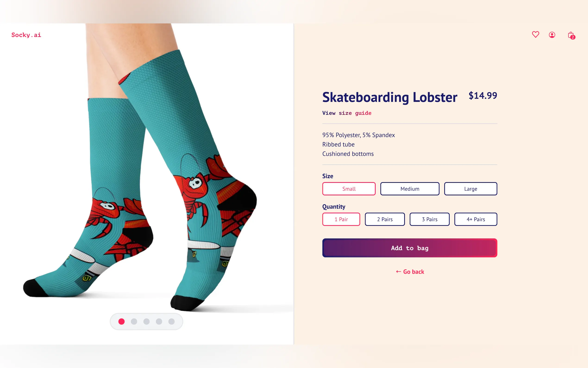Go to the third carousel dot
Viewport: 588px width, 368px height.
(147, 321)
